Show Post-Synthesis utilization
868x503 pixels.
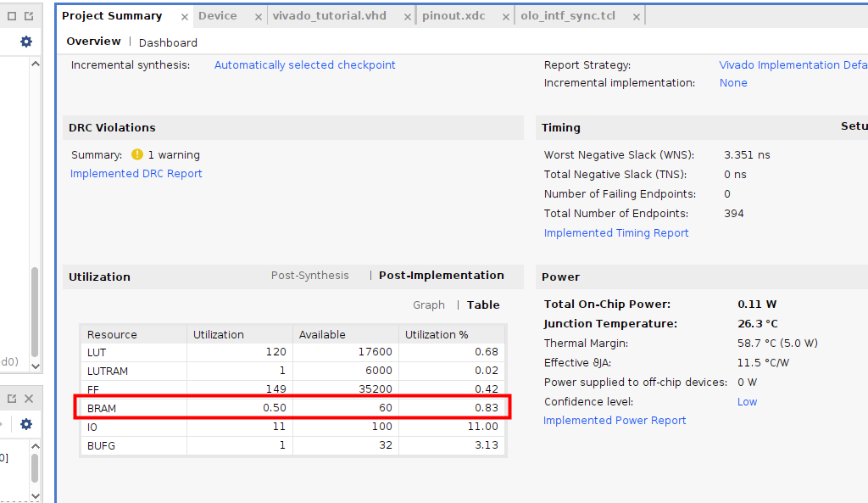point(310,276)
